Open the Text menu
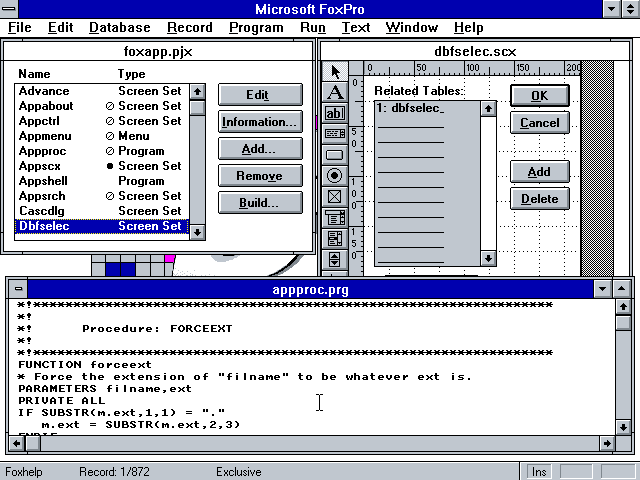 [x=356, y=27]
